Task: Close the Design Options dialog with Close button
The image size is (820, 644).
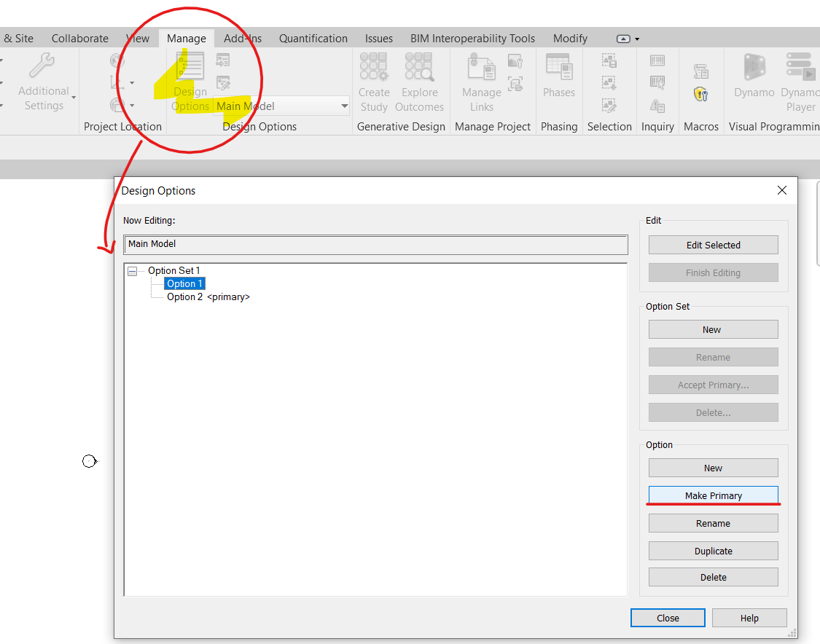Action: (x=668, y=618)
